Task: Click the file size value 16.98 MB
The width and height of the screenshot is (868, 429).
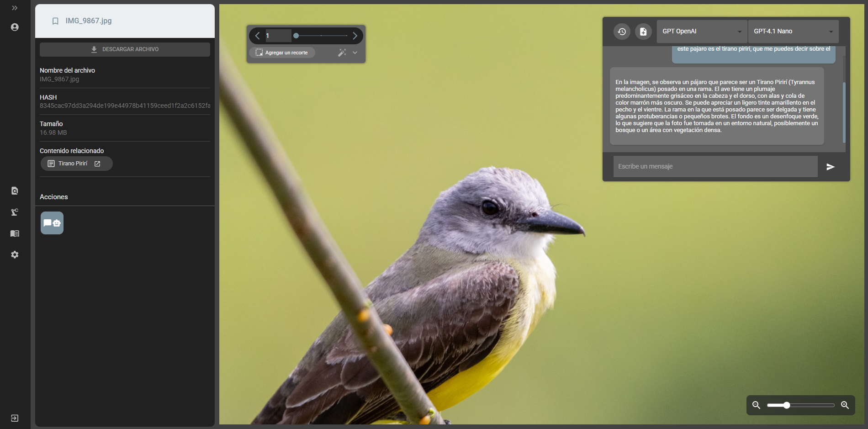Action: pyautogui.click(x=53, y=132)
